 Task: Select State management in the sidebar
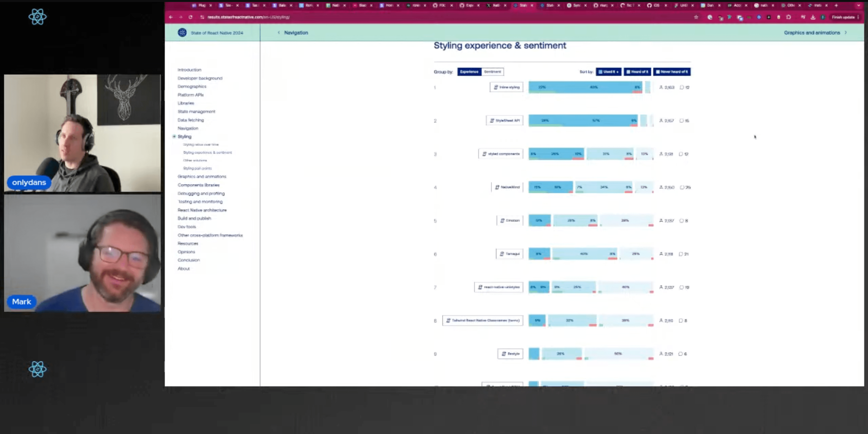[196, 112]
